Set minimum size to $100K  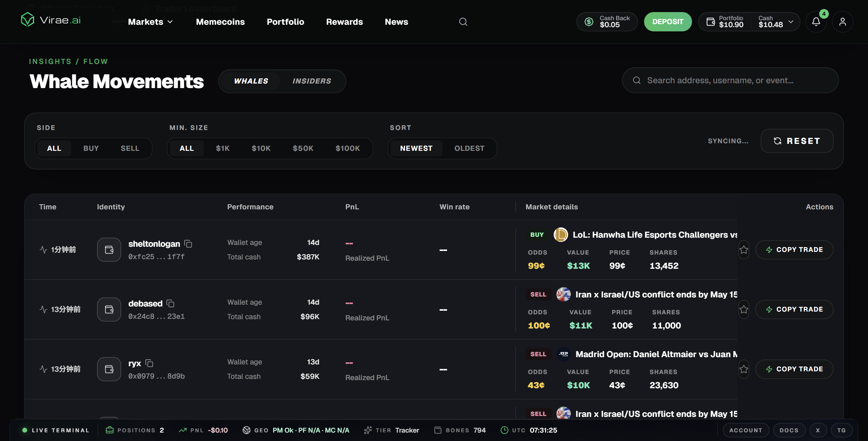click(348, 148)
